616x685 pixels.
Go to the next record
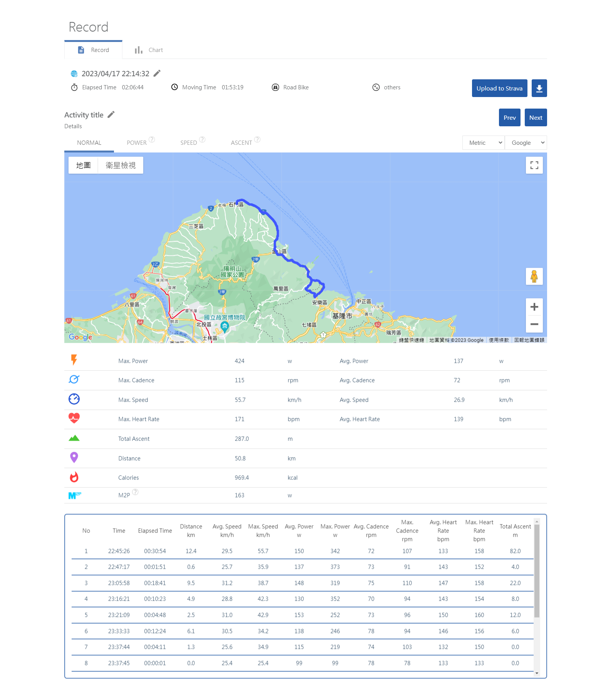[536, 117]
